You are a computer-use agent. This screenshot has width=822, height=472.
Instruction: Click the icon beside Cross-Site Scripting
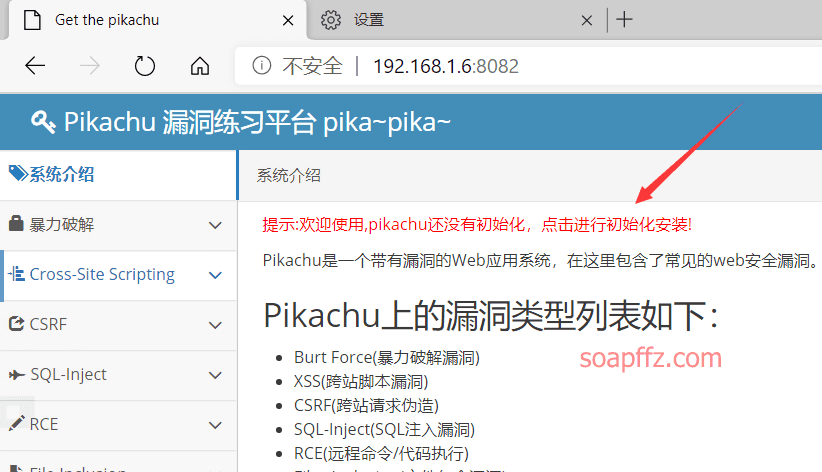[16, 274]
